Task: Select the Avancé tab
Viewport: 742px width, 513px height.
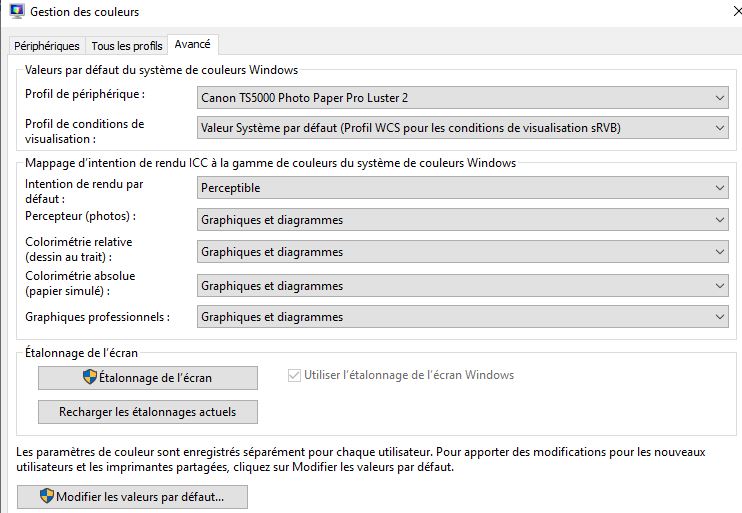Action: 192,45
